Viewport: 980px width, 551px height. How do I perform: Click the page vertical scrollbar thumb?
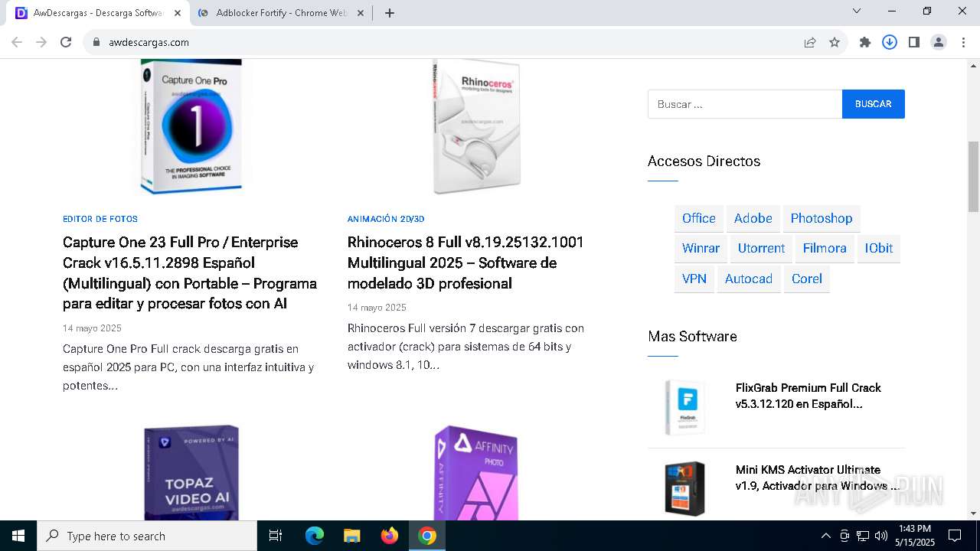973,176
